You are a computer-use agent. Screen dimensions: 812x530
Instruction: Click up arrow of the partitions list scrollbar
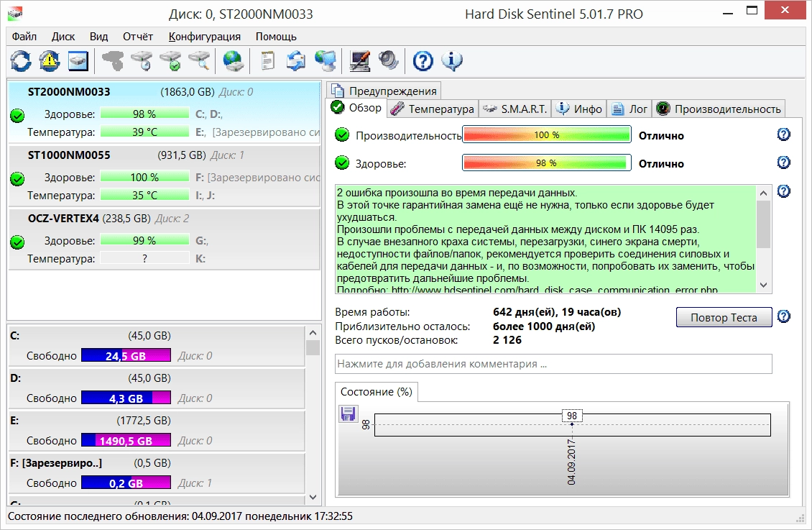coord(313,333)
